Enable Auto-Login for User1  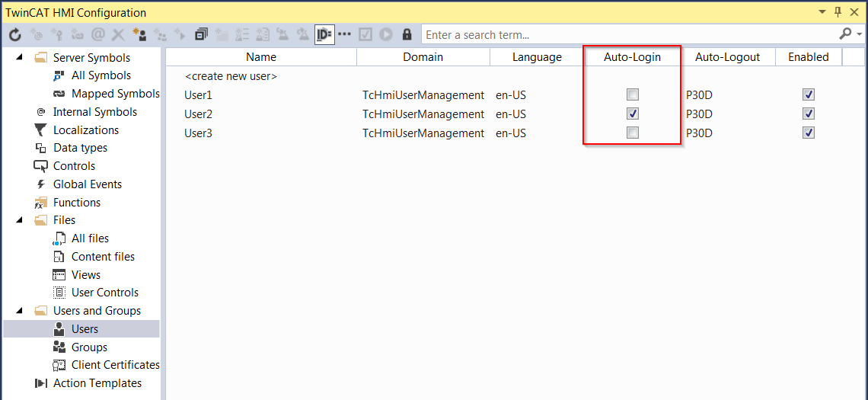click(x=633, y=94)
